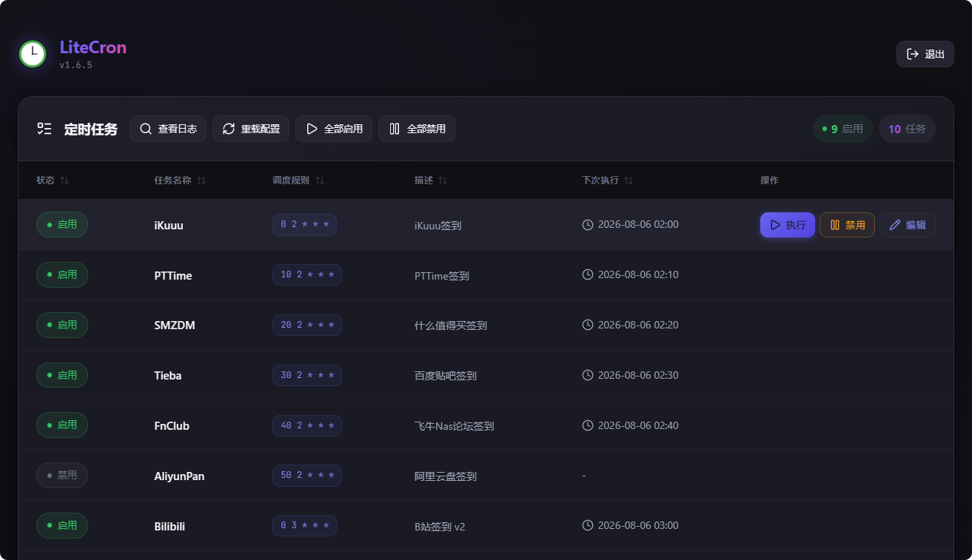
Task: Click the Tieba task name
Action: pos(168,376)
